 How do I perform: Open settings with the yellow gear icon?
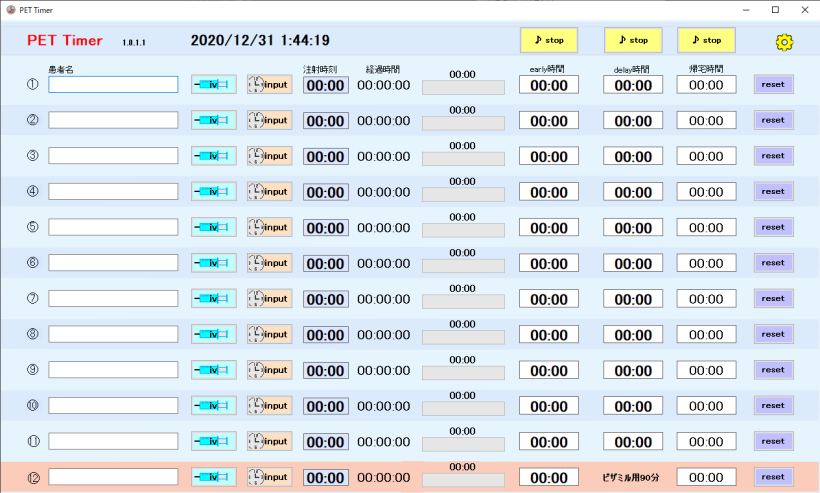784,42
